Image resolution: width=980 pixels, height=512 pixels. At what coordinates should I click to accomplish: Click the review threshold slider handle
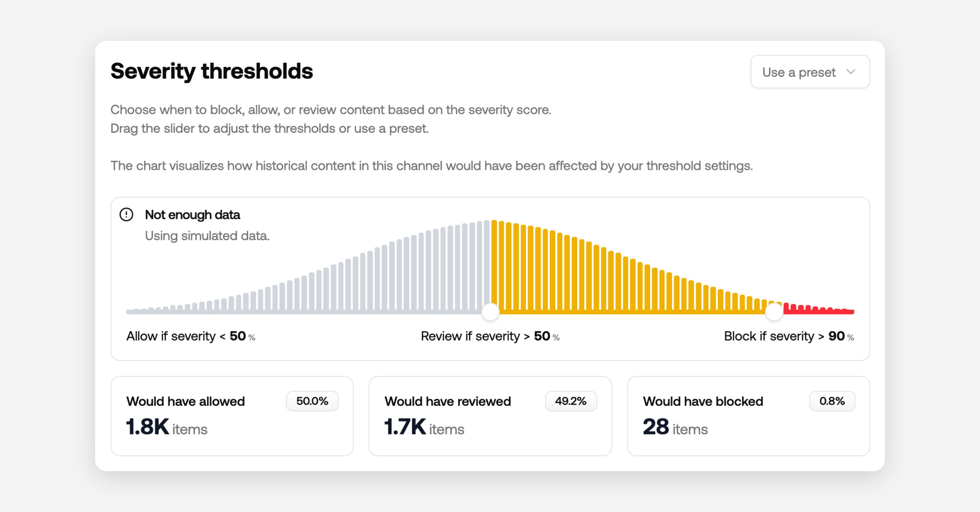490,312
